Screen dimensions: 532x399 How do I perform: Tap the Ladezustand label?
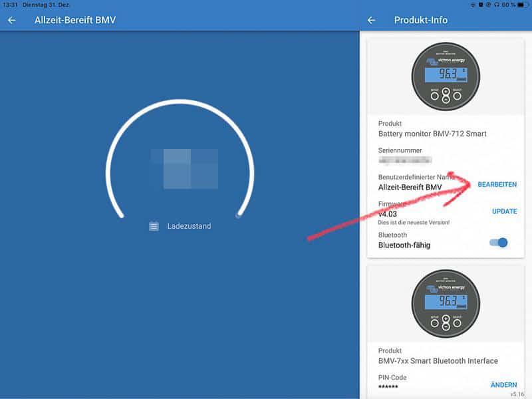(189, 226)
